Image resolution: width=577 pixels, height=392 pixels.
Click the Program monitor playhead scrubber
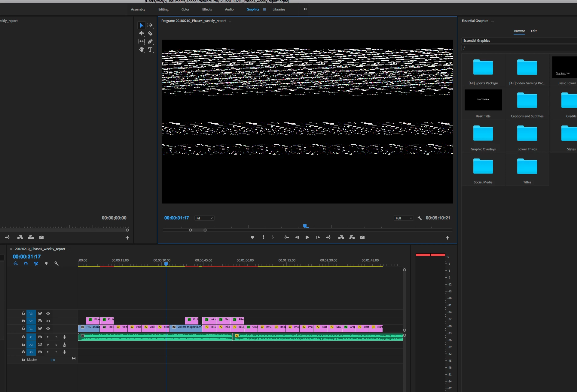[305, 226]
